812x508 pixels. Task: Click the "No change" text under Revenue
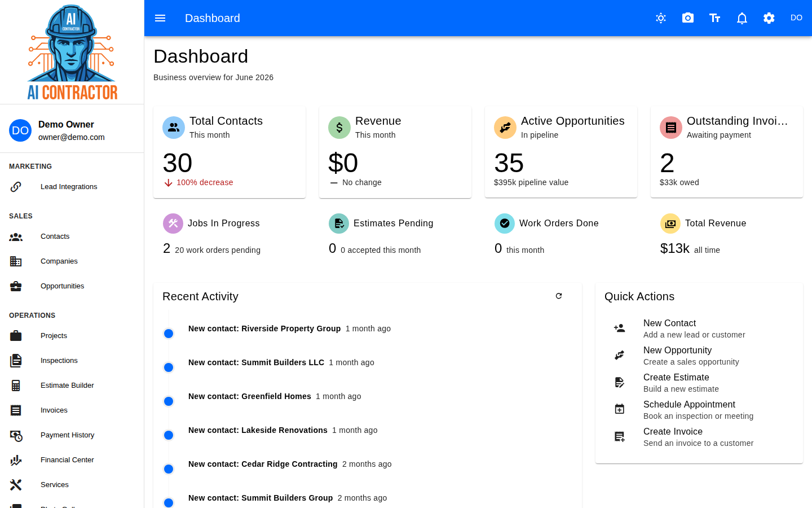point(362,182)
